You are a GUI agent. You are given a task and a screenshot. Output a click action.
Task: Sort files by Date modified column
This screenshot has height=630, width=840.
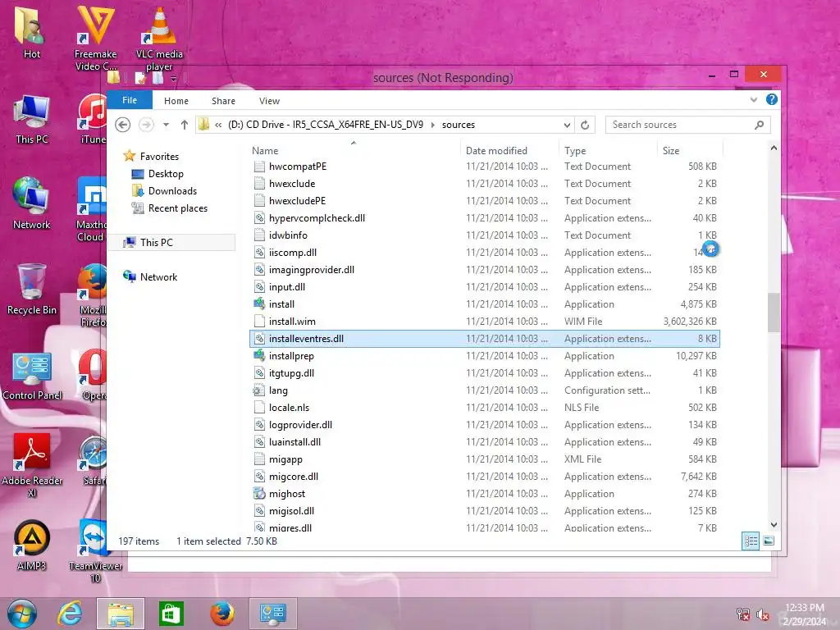click(x=496, y=151)
